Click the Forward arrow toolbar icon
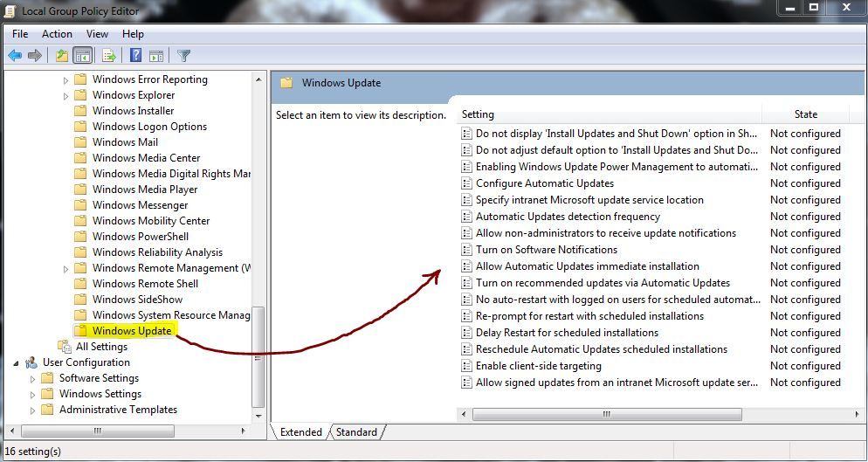868x462 pixels. pos(35,55)
